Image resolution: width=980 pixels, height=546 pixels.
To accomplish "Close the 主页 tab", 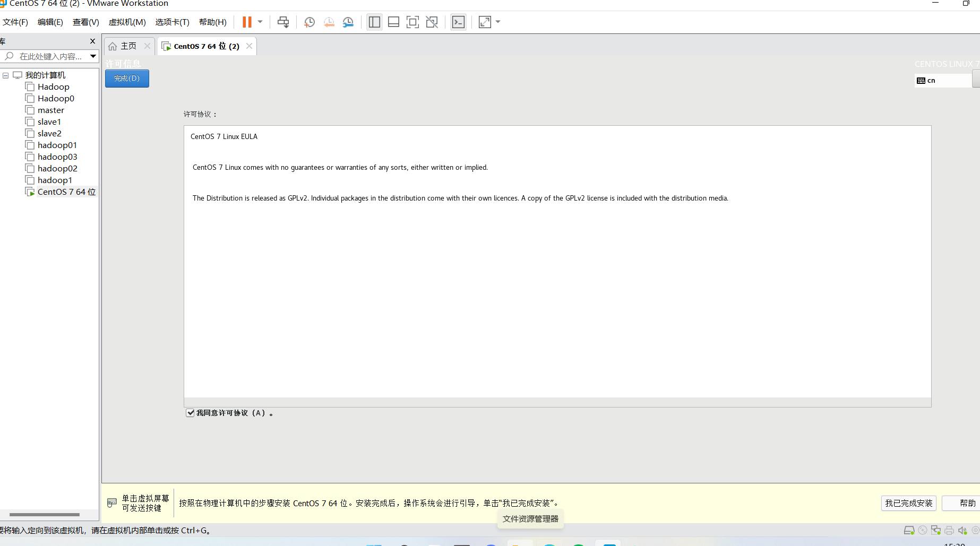I will [147, 46].
